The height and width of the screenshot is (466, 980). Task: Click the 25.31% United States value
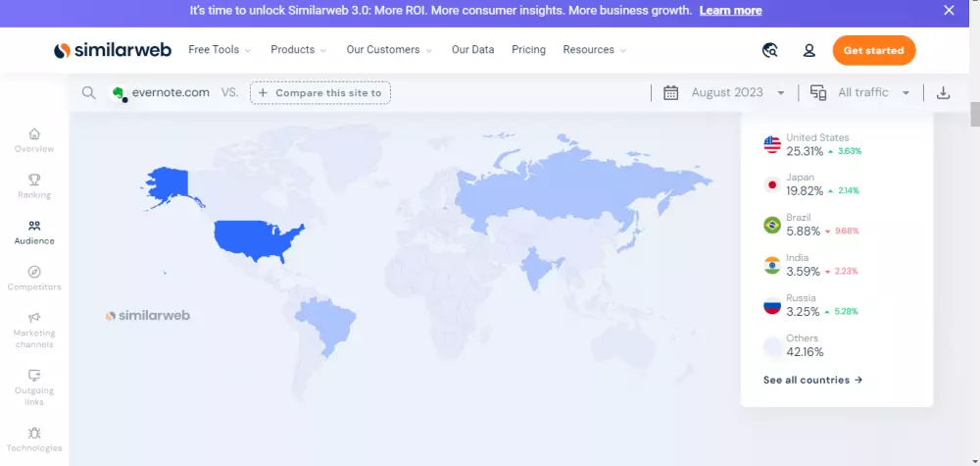805,151
